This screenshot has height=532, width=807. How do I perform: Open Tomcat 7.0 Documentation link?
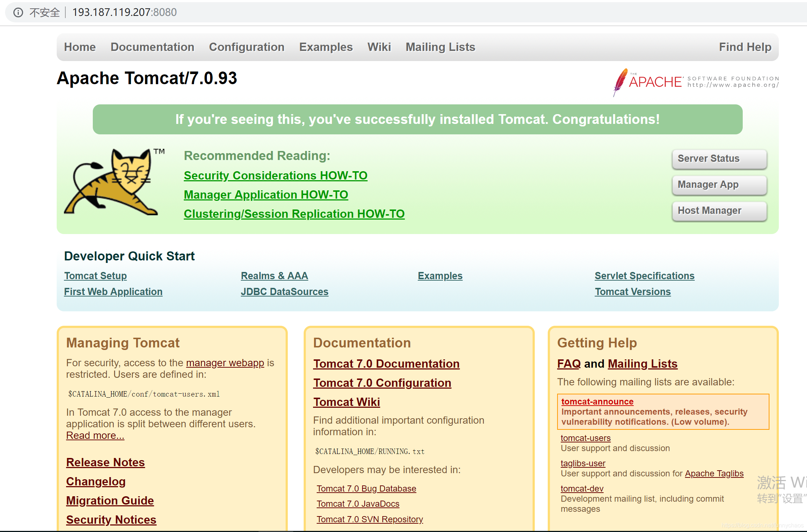point(386,364)
